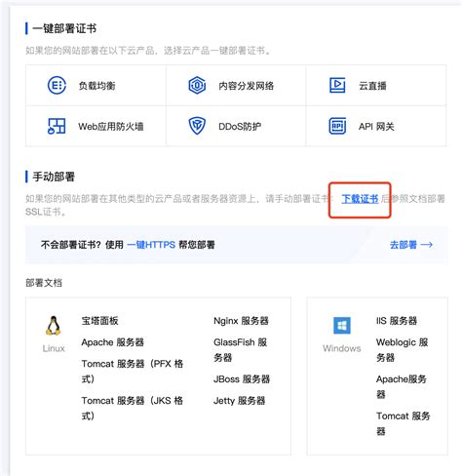The height and width of the screenshot is (476, 462).
Task: Open Tomcat 服务器 (JKS 格式) doc
Action: point(133,408)
